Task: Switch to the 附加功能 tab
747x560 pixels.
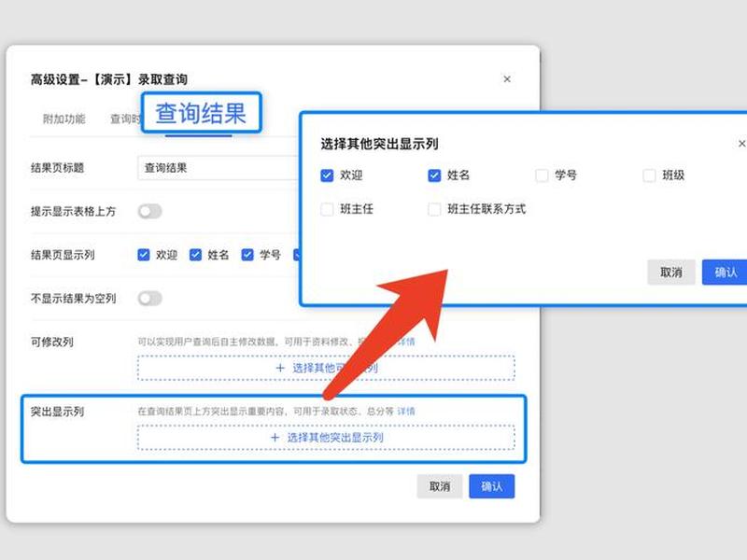Action: [x=64, y=119]
